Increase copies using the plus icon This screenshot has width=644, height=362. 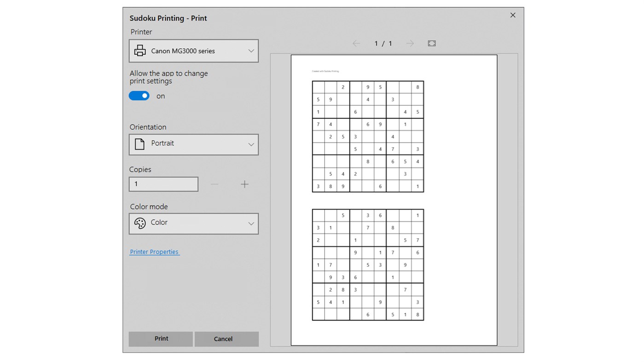click(244, 184)
